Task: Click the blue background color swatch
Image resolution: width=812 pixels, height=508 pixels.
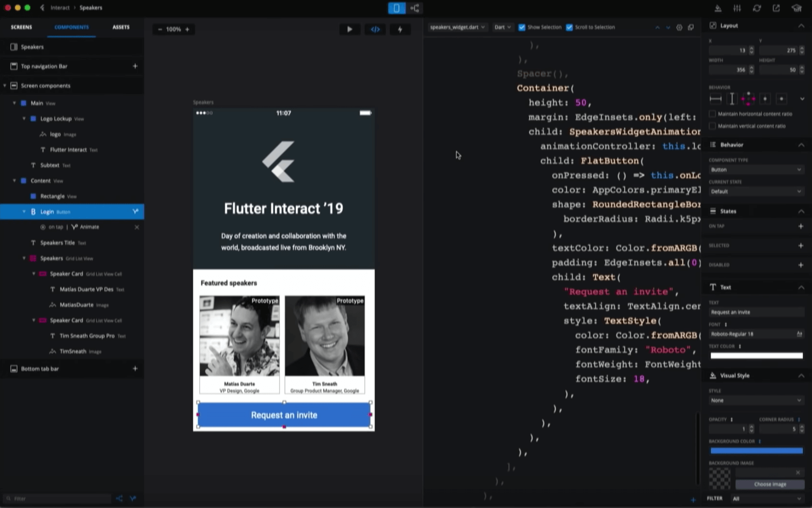Action: [756, 451]
